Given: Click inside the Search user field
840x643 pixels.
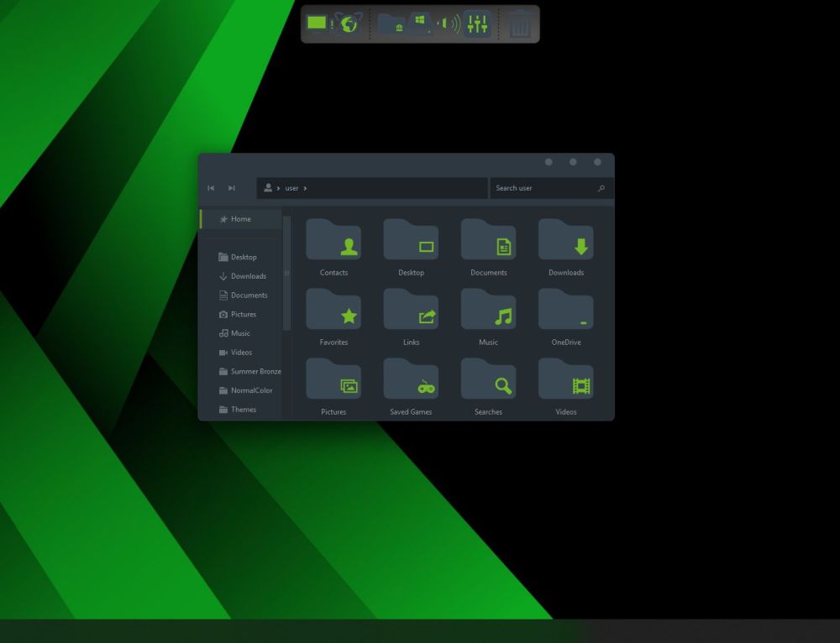Looking at the screenshot, I should (x=546, y=188).
